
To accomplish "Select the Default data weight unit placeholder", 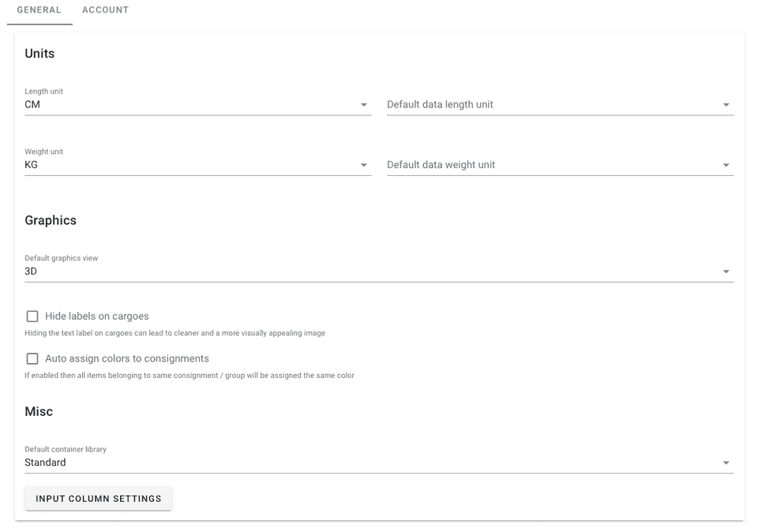I will [441, 166].
